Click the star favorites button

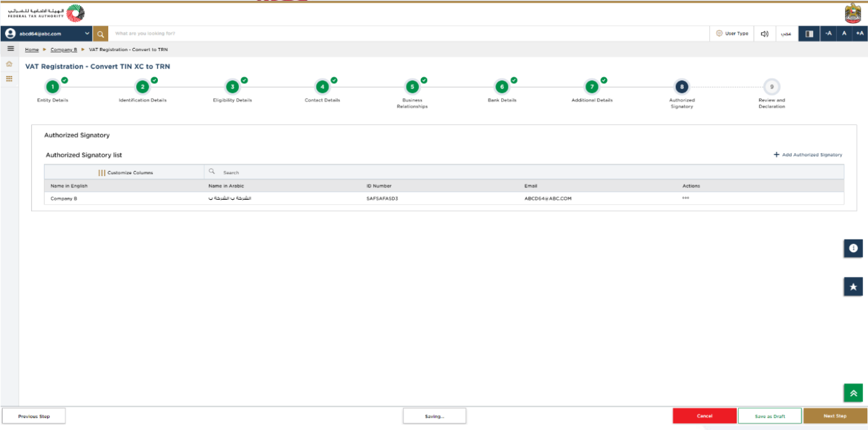click(x=853, y=287)
